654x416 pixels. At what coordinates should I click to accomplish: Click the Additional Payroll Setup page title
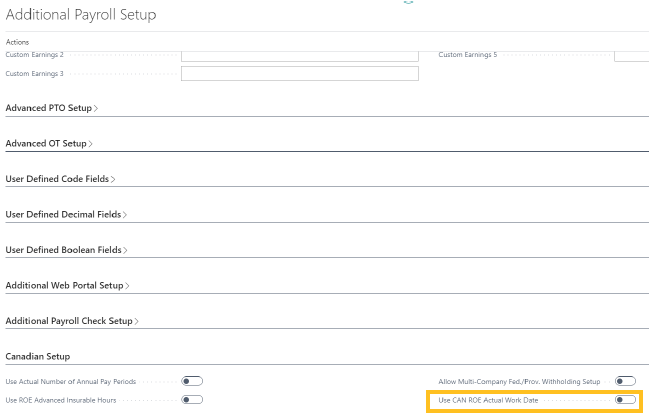pyautogui.click(x=81, y=15)
